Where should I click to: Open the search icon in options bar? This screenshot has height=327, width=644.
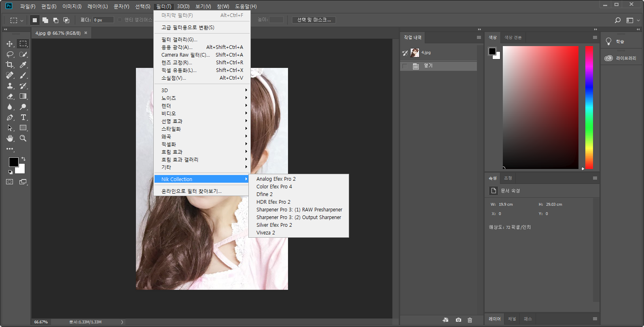618,20
